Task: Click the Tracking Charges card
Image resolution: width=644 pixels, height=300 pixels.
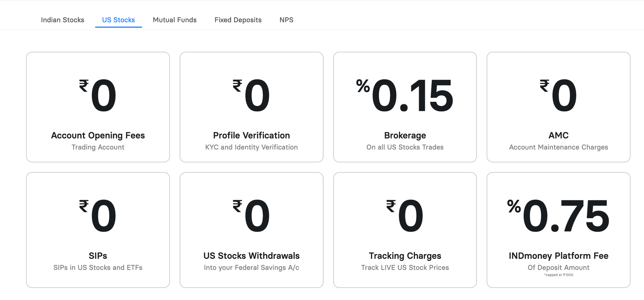Action: click(x=405, y=230)
